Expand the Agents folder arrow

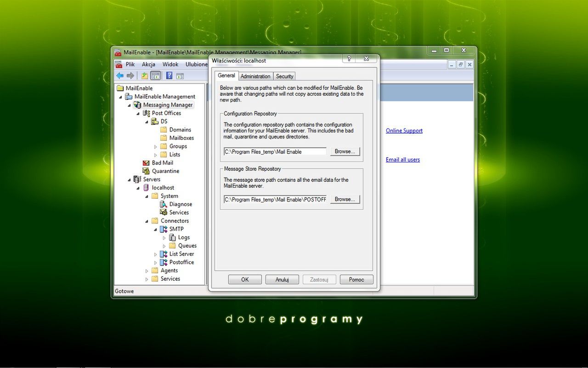tap(147, 270)
